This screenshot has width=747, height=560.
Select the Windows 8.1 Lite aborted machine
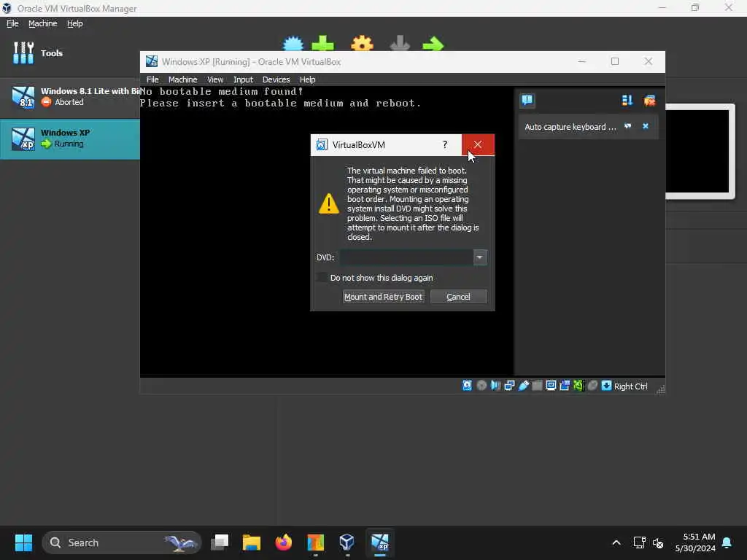point(70,97)
